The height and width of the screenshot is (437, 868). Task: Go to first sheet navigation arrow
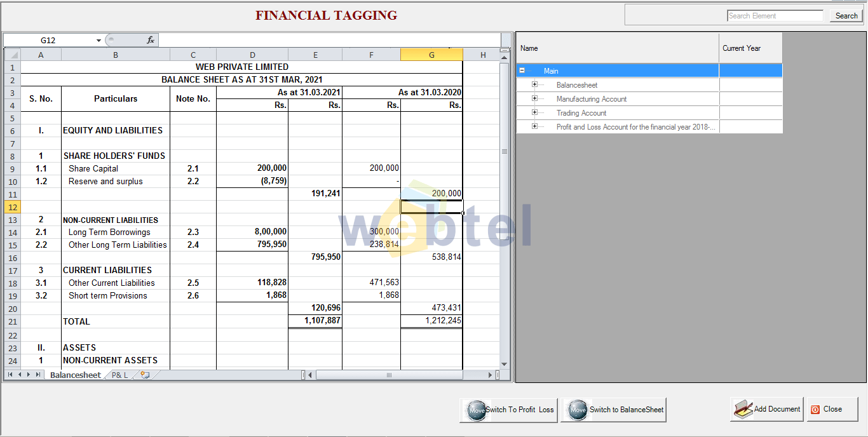tap(10, 375)
